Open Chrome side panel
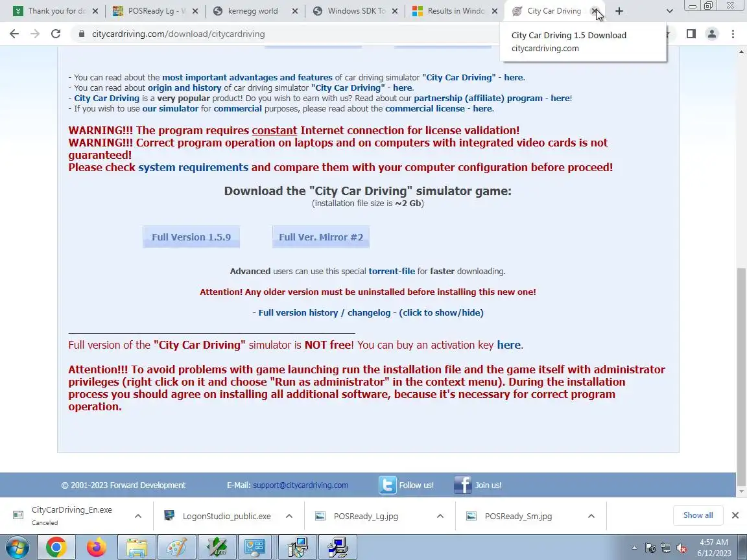Screen dimensions: 747x560 691,34
